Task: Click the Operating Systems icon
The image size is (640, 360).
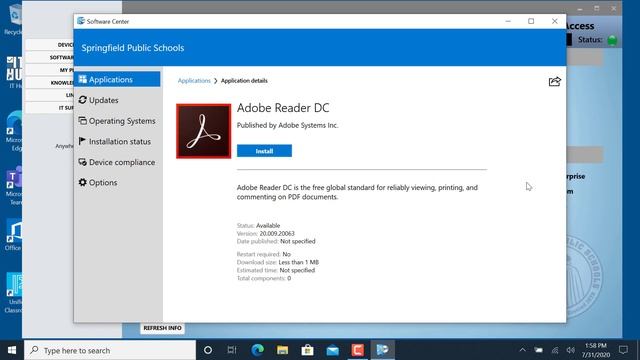Action: (82, 121)
